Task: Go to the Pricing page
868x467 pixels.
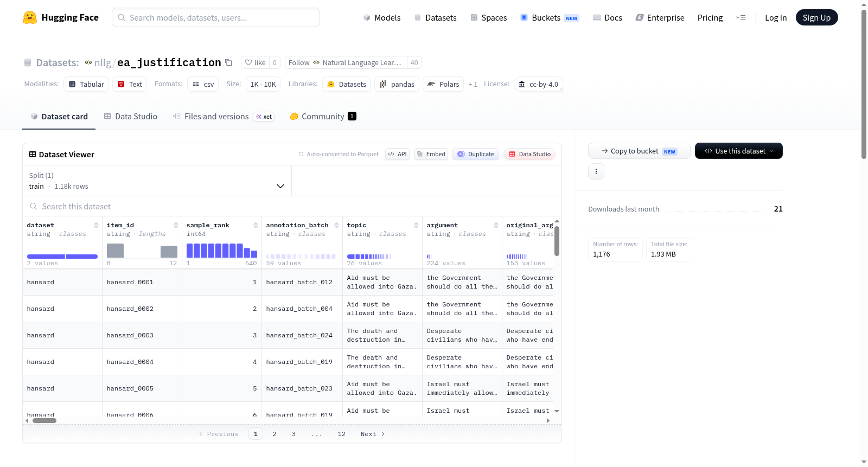Action: coord(710,17)
